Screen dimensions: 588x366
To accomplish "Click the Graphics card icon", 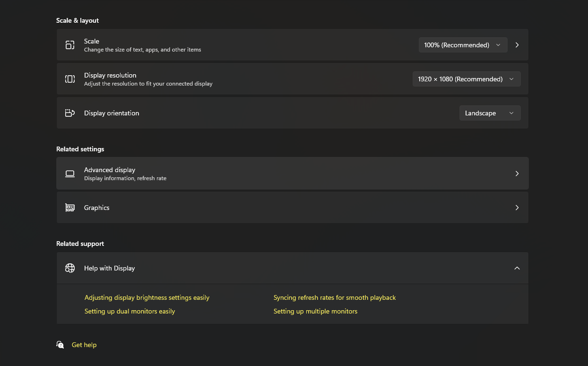I will coord(70,208).
